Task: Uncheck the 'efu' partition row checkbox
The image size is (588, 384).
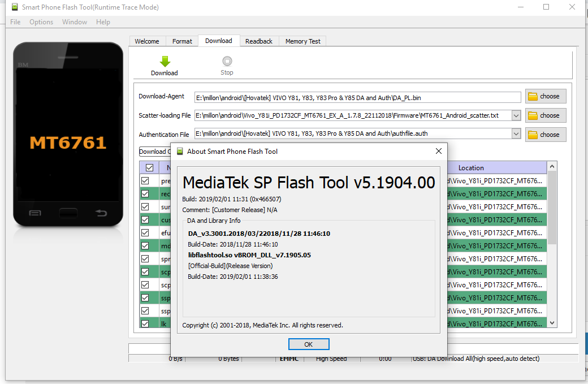Action: 145,233
